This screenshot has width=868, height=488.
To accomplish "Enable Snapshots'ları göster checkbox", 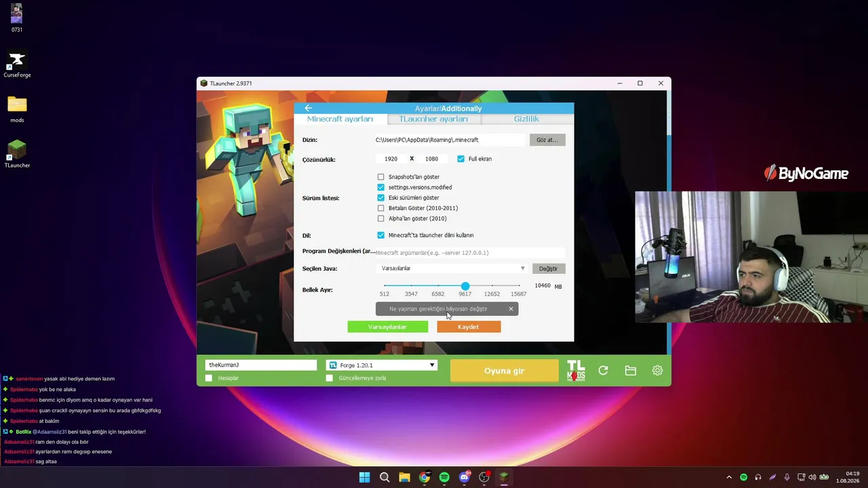I will click(380, 177).
